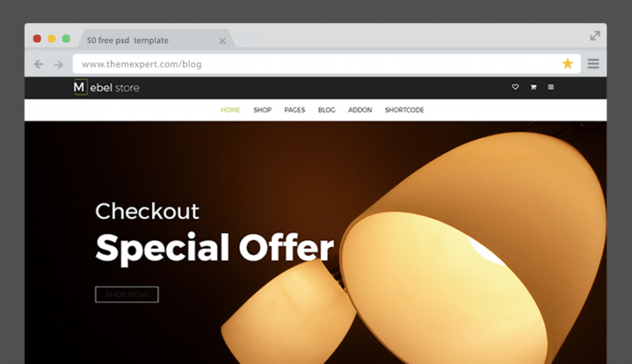This screenshot has height=364, width=632.
Task: Open the wishlist heart icon
Action: coord(515,87)
